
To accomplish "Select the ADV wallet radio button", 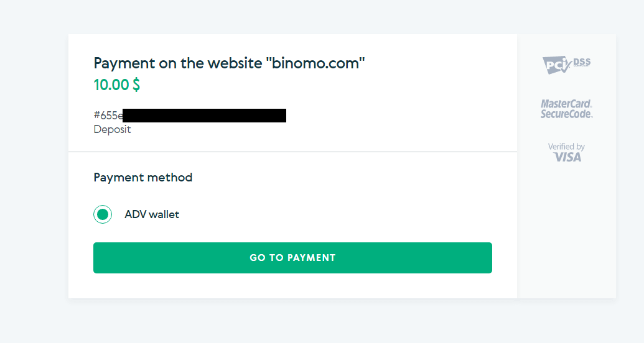I will pyautogui.click(x=103, y=214).
